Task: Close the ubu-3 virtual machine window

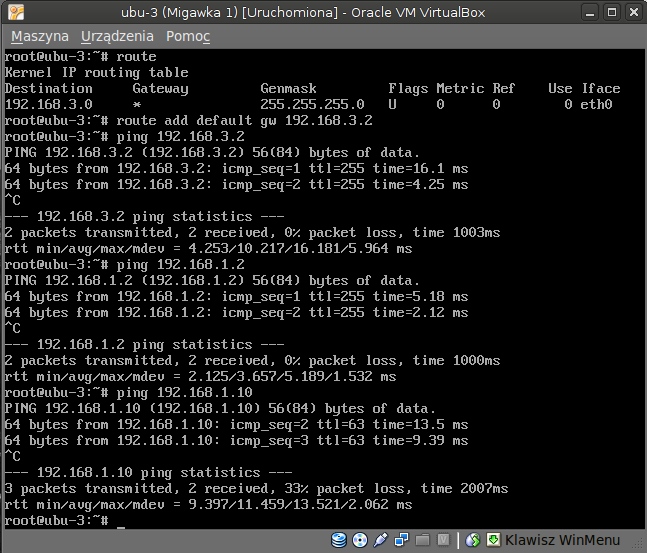Action: [631, 12]
